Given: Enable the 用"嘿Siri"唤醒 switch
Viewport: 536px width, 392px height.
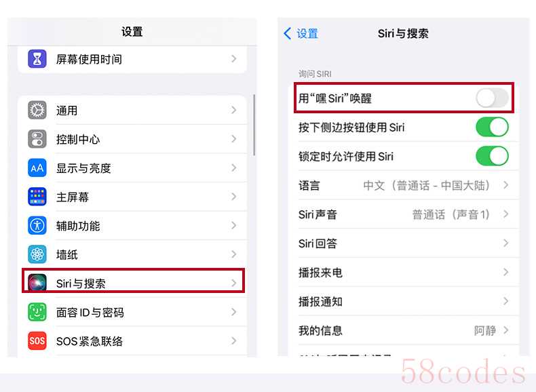Looking at the screenshot, I should (x=492, y=98).
